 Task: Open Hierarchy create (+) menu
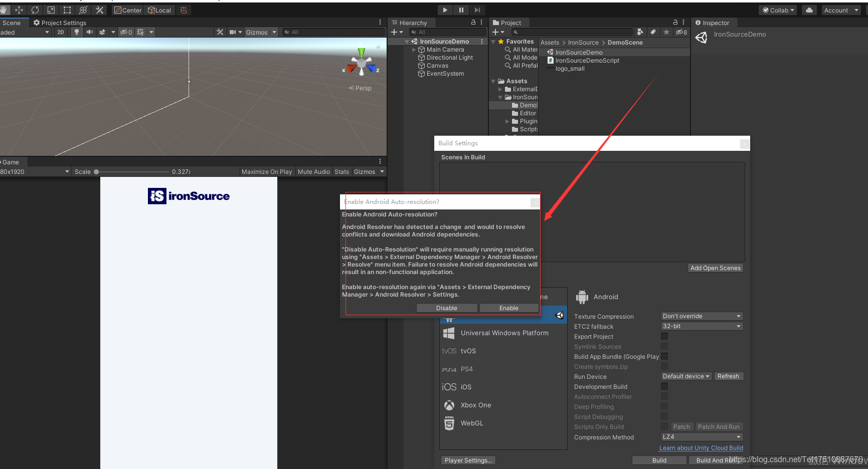pos(397,32)
